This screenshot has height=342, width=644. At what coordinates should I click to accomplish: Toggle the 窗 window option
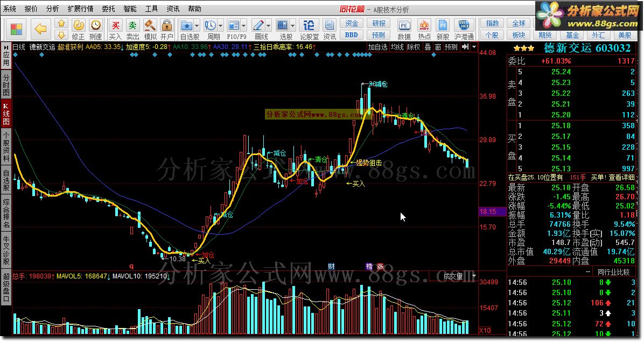(x=438, y=47)
